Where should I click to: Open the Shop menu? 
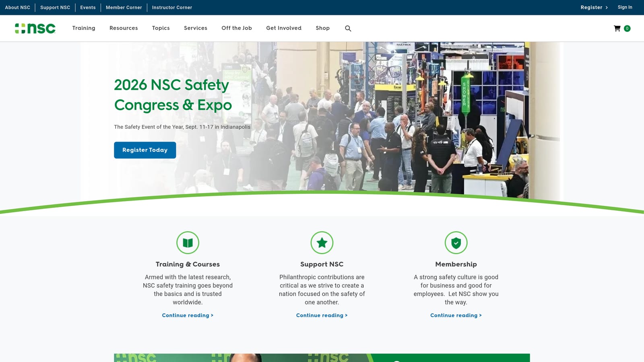pyautogui.click(x=323, y=28)
